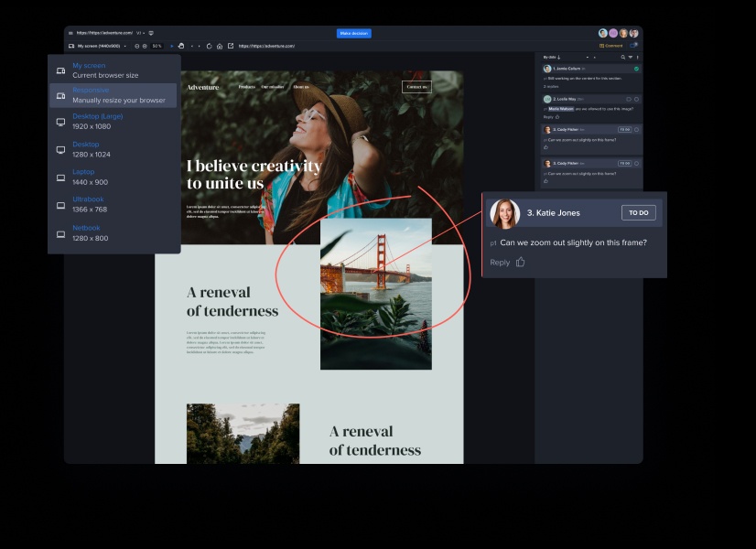Select Responsive manual resize option
The image size is (756, 549).
pyautogui.click(x=114, y=95)
